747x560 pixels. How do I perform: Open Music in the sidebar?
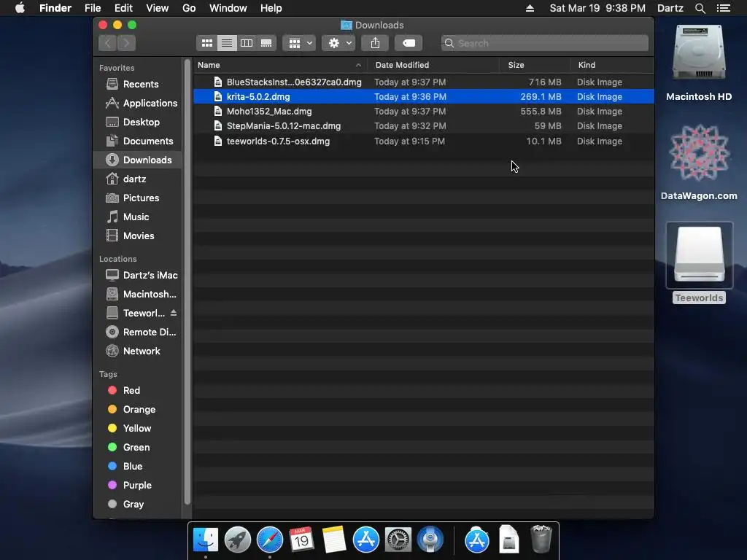137,217
